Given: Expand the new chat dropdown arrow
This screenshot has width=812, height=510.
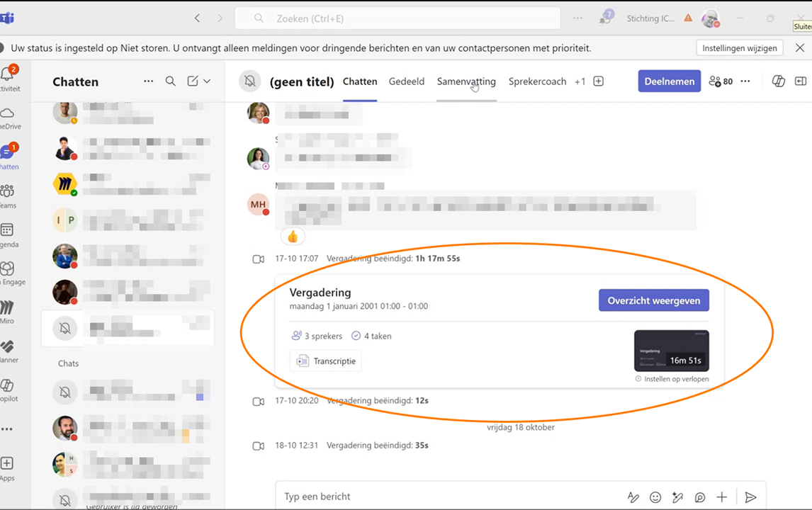Looking at the screenshot, I should point(207,81).
